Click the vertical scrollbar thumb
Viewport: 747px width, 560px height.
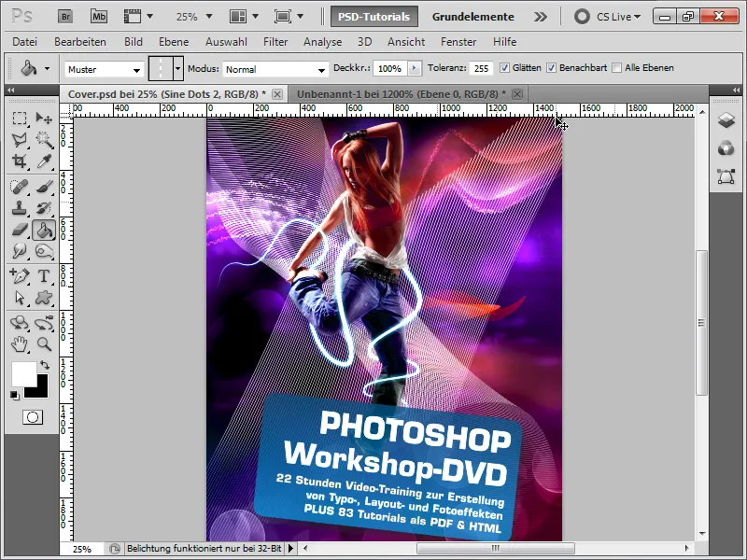click(701, 322)
